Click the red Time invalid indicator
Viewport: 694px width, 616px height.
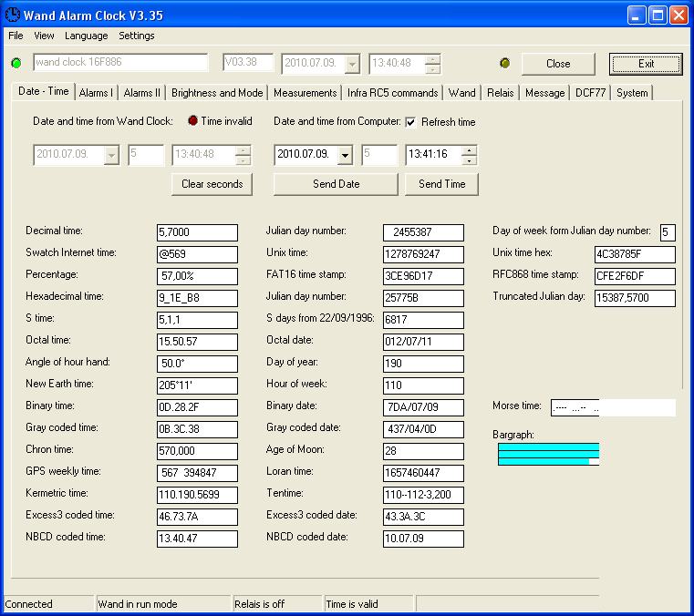(x=192, y=120)
